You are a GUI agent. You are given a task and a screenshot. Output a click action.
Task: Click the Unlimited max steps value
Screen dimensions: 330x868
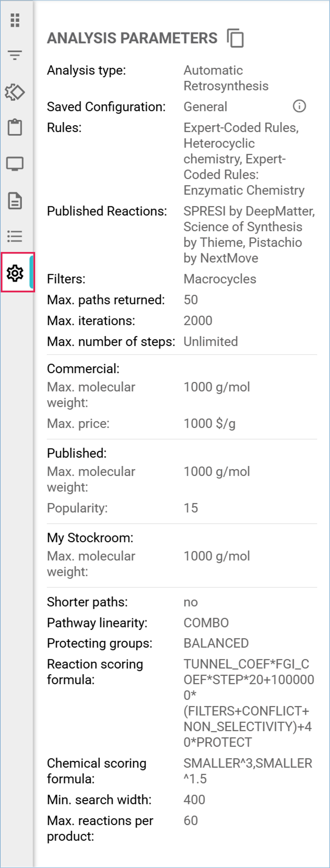[x=211, y=342]
